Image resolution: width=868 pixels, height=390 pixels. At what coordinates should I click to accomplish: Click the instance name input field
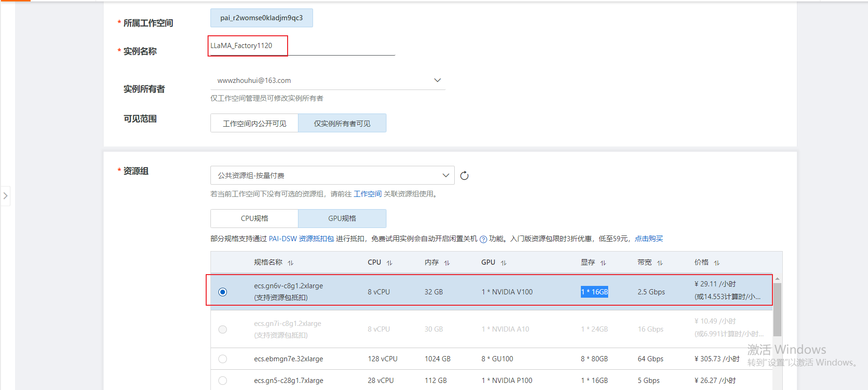(301, 46)
